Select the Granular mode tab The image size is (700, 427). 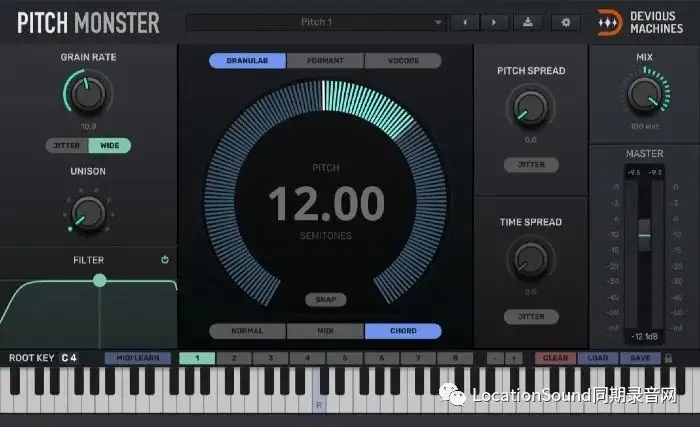click(247, 60)
